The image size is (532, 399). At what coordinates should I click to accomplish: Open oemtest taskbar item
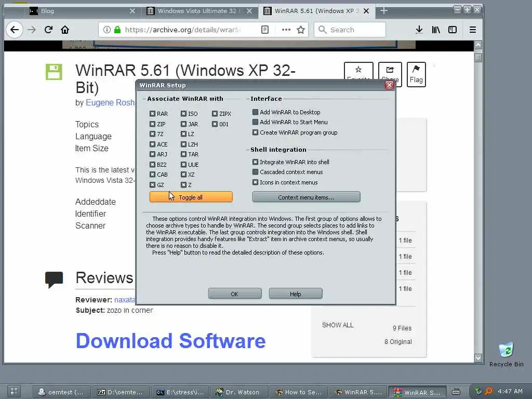(61, 392)
